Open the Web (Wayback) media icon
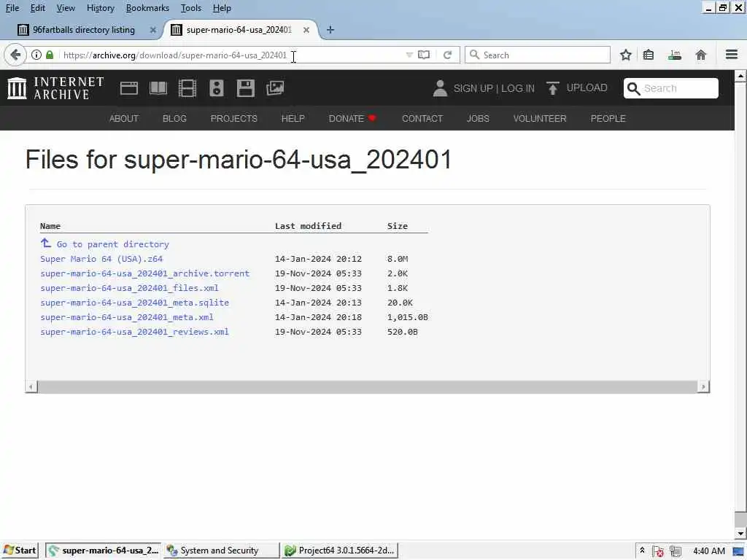This screenshot has width=747, height=560. (129, 88)
